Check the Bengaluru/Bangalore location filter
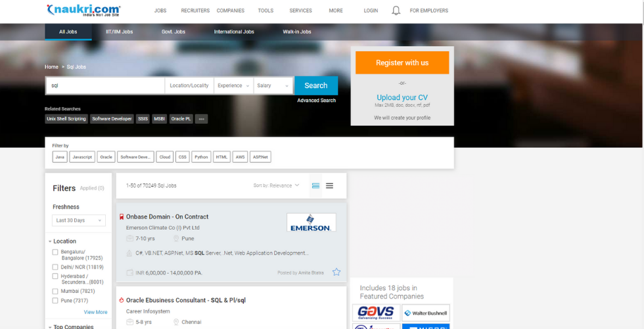Image resolution: width=644 pixels, height=329 pixels. point(55,252)
